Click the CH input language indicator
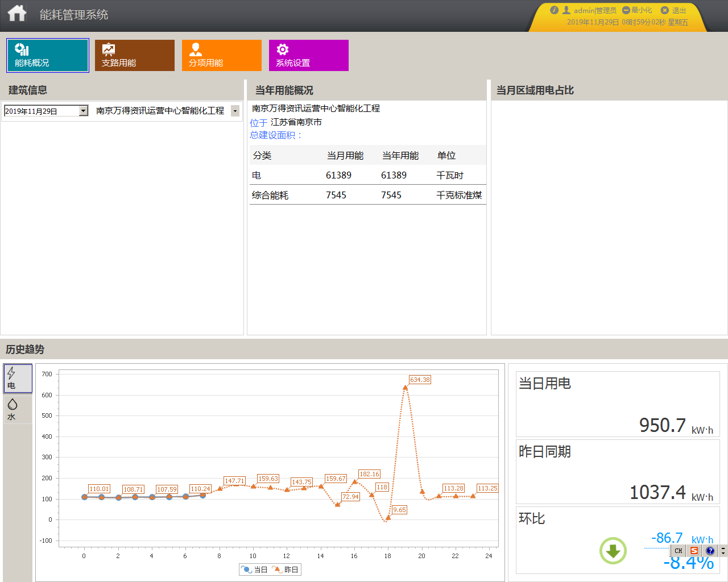The height and width of the screenshot is (582, 728). point(679,551)
